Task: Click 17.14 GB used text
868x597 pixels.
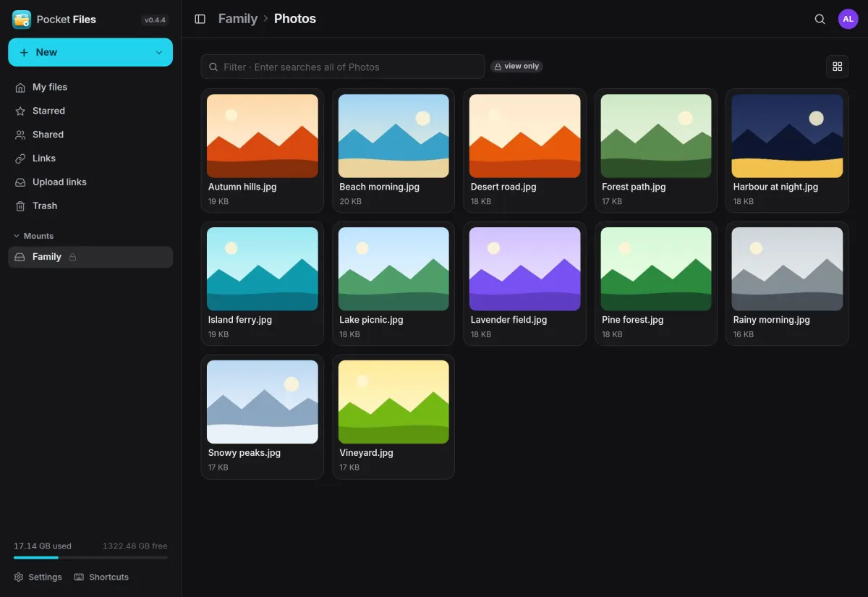Action: pos(43,546)
